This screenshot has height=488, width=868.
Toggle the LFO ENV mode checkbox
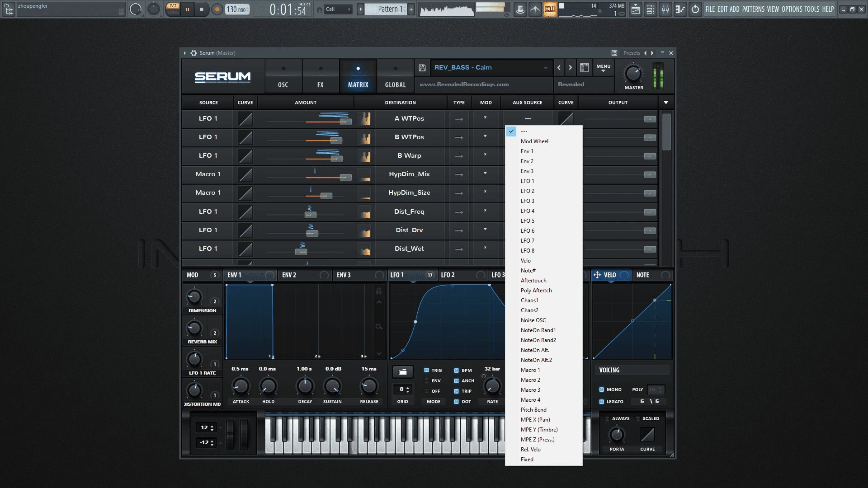(426, 381)
